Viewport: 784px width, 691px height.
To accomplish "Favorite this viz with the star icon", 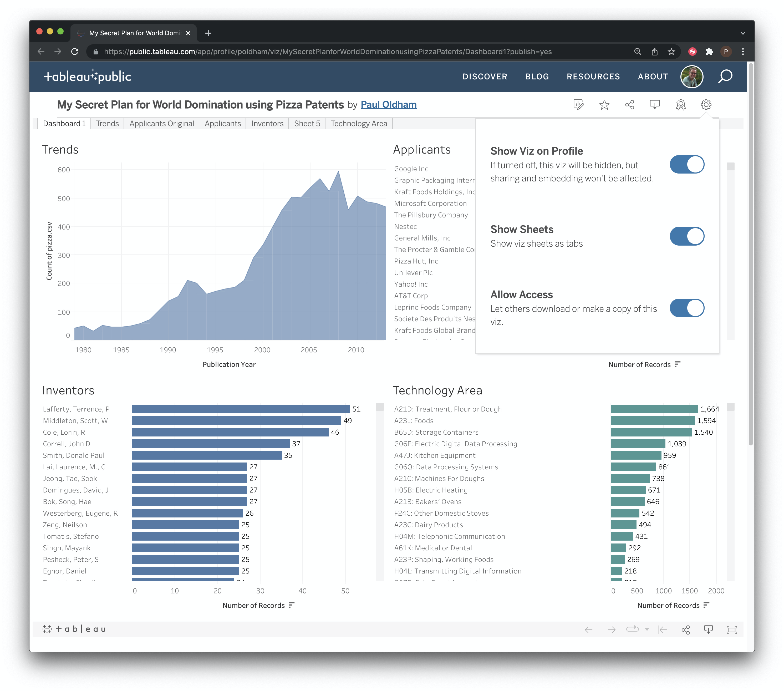I will click(604, 104).
